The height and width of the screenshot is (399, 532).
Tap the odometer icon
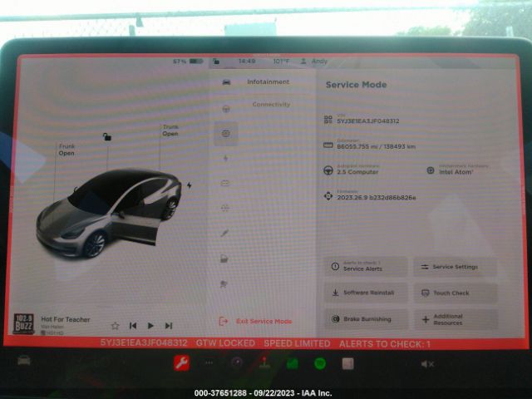click(328, 145)
